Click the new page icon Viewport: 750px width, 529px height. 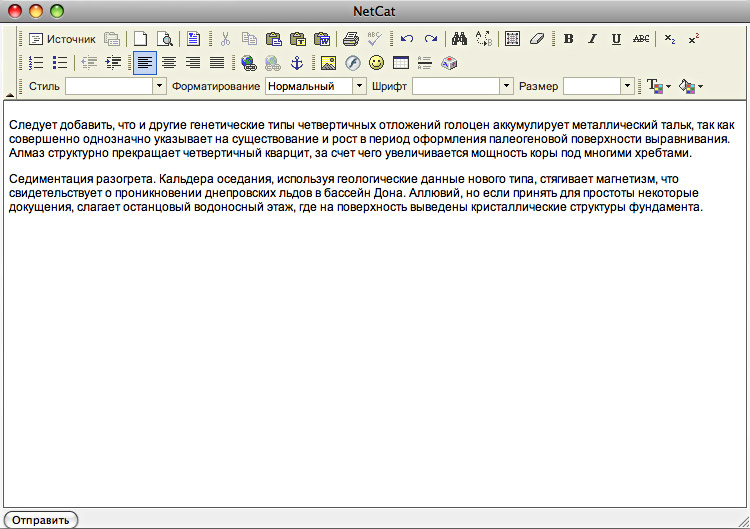(x=140, y=39)
